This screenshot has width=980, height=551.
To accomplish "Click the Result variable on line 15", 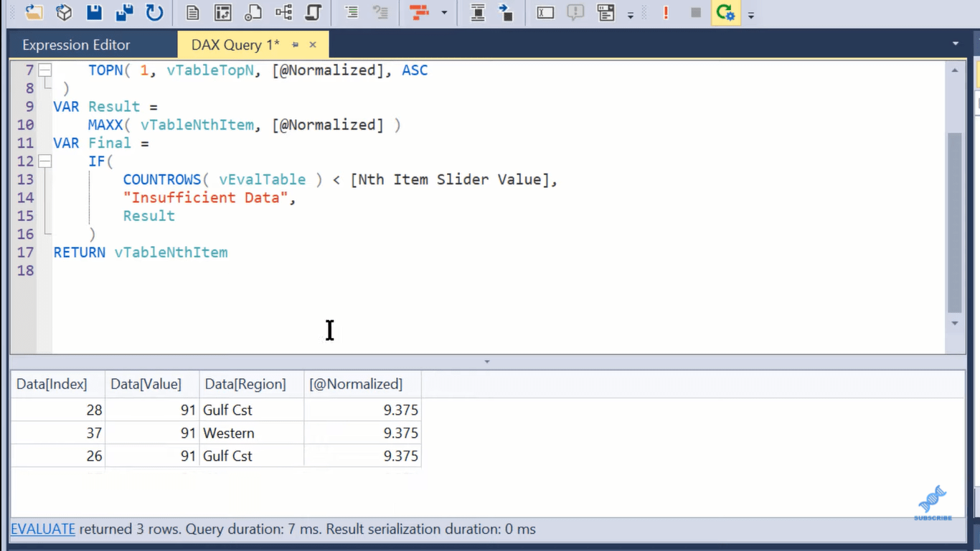I will (149, 216).
